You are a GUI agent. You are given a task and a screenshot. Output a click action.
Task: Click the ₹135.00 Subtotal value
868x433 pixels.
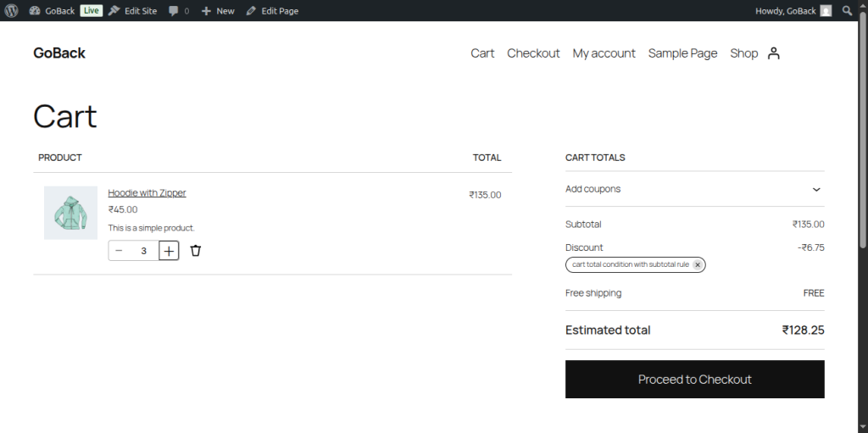(808, 225)
